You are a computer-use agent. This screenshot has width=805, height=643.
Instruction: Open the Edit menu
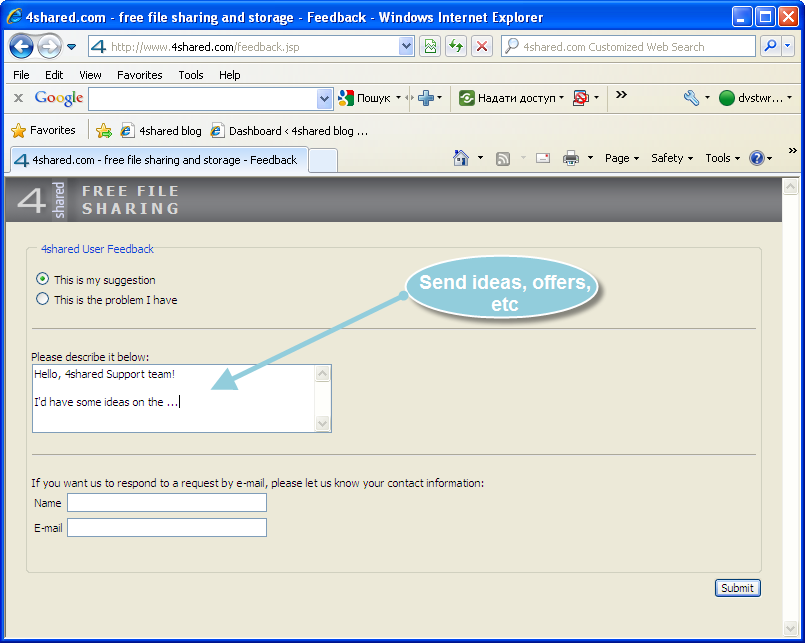pos(54,75)
